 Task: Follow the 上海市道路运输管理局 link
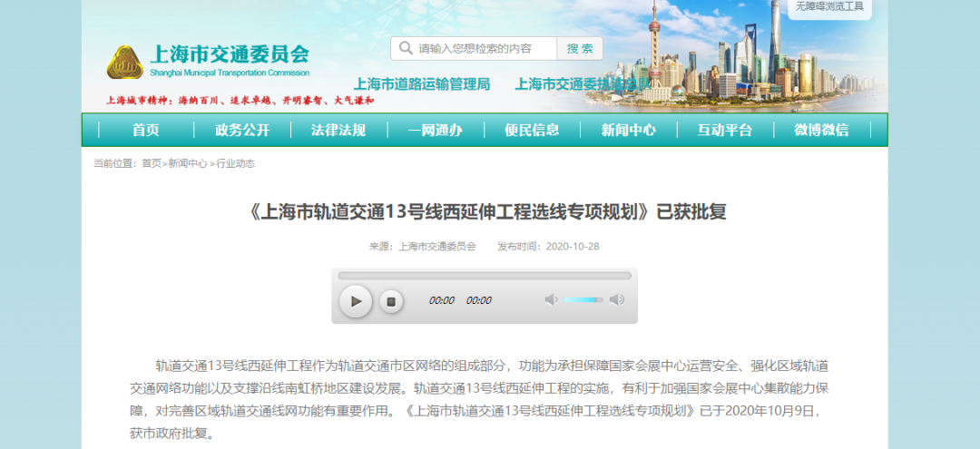tap(422, 84)
